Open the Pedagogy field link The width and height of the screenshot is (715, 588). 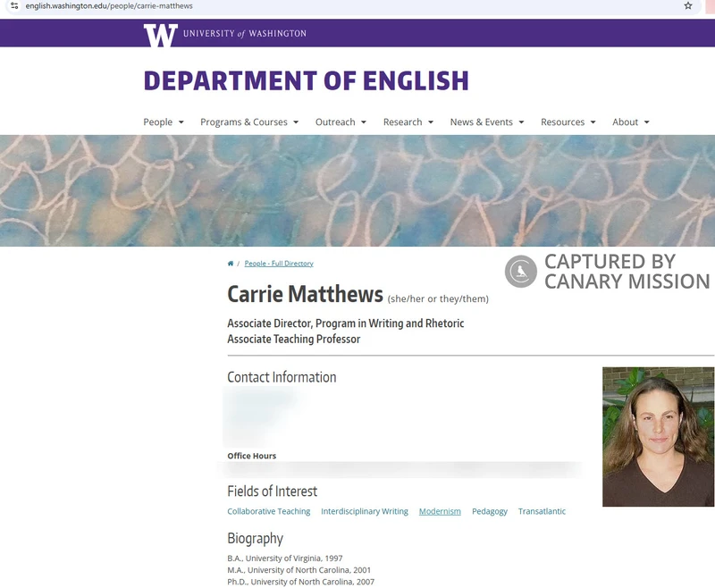[x=489, y=511]
